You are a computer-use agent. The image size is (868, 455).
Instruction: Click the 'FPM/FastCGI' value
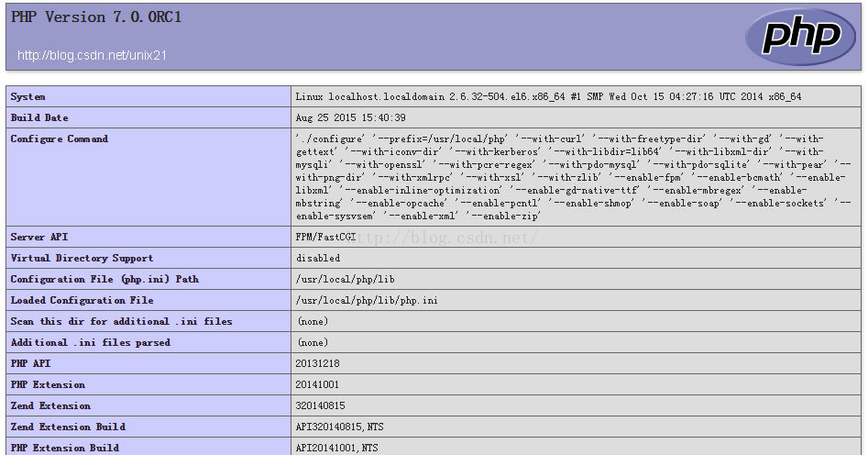[x=325, y=237]
